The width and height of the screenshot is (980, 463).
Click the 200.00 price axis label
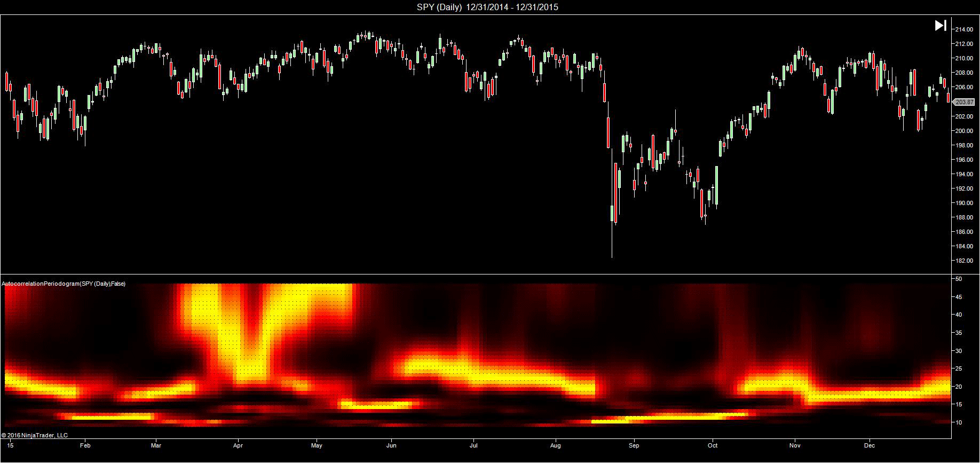(963, 131)
